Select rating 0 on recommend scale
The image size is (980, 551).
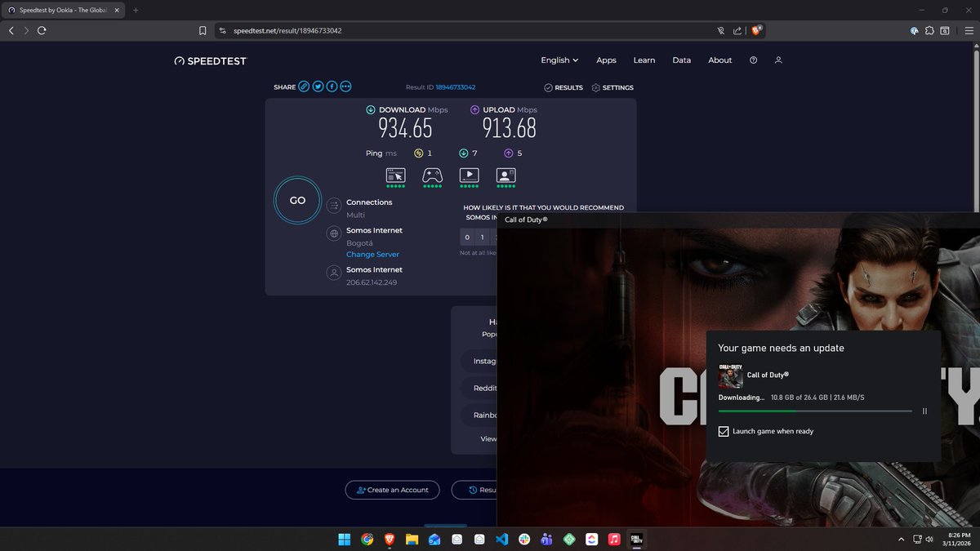(467, 238)
